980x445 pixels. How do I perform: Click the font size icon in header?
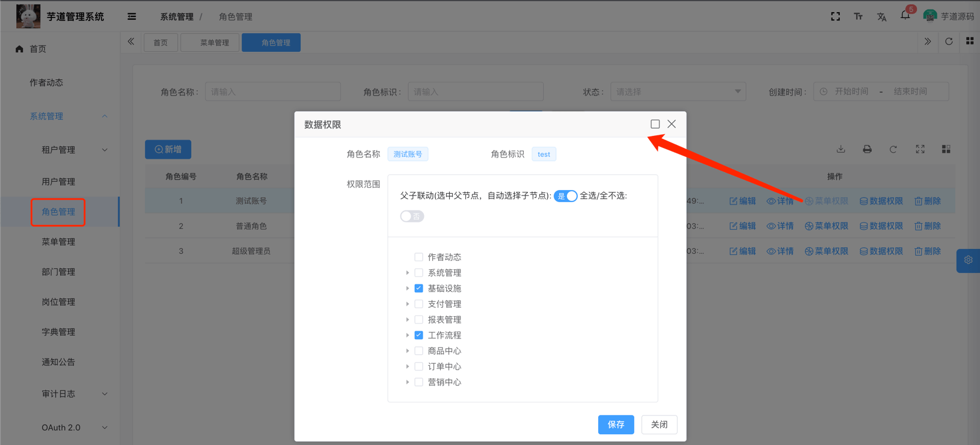pos(858,16)
